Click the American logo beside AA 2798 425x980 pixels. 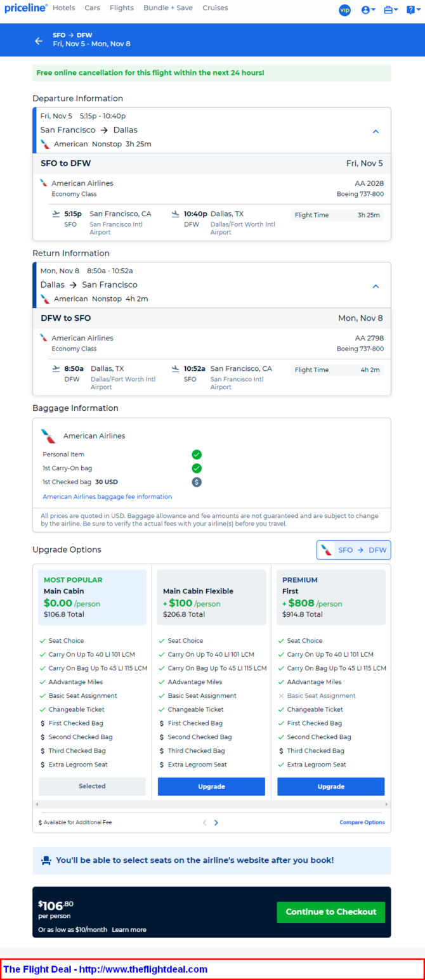pyautogui.click(x=44, y=338)
